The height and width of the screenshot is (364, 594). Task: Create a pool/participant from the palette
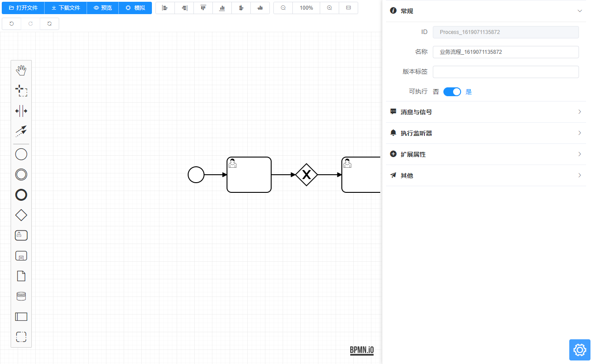click(21, 317)
